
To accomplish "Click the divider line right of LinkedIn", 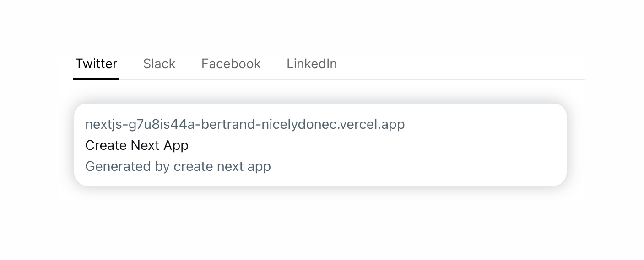I will 458,80.
